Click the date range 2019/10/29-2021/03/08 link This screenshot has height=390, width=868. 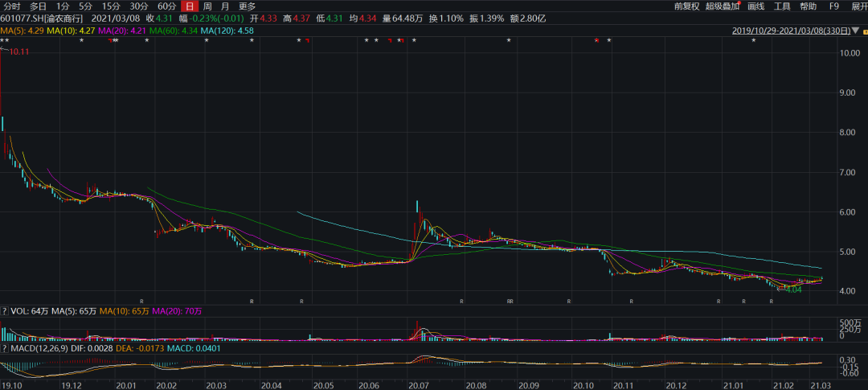(x=792, y=31)
